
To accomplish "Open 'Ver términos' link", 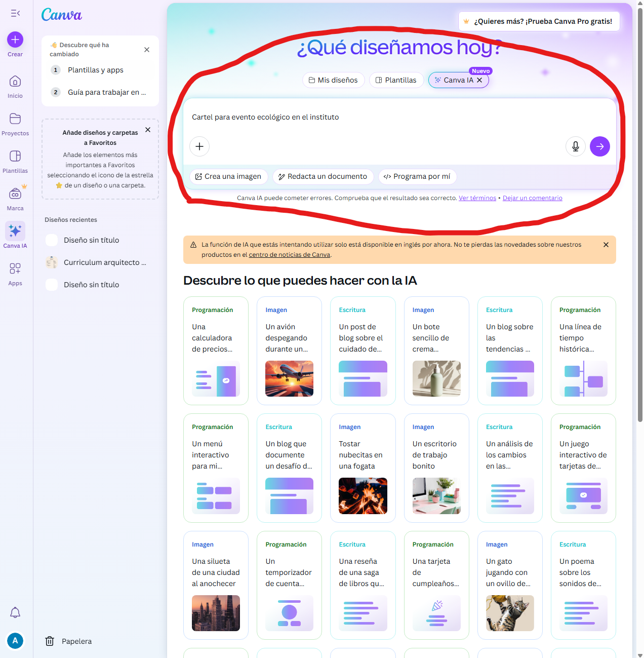I will click(x=477, y=198).
